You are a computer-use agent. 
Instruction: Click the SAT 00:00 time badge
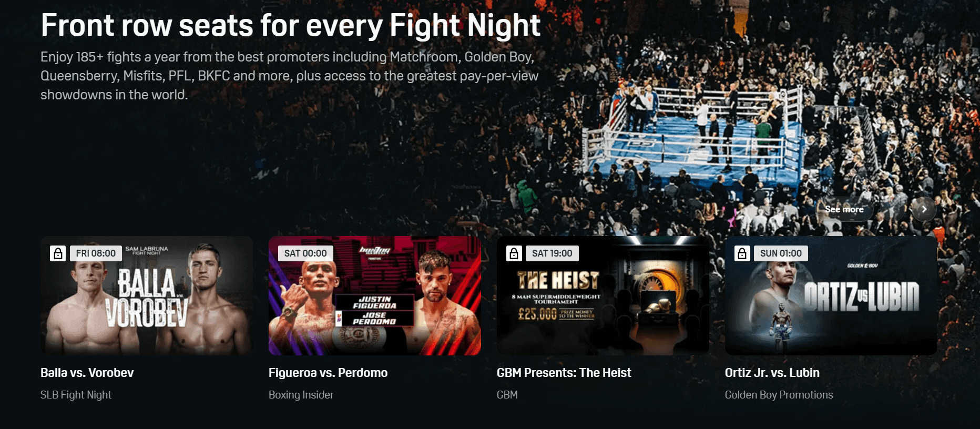(x=305, y=253)
